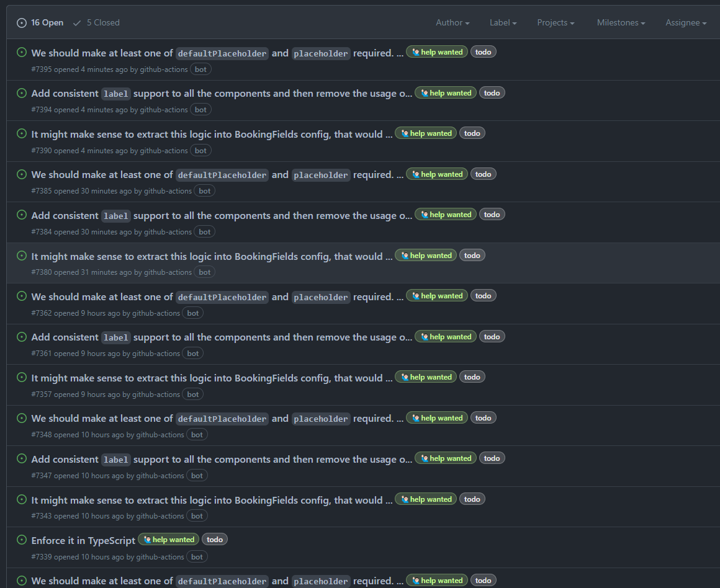Click the green 'help wanted' label on issue #7395
Viewport: 720px width, 588px height.
pyautogui.click(x=436, y=51)
